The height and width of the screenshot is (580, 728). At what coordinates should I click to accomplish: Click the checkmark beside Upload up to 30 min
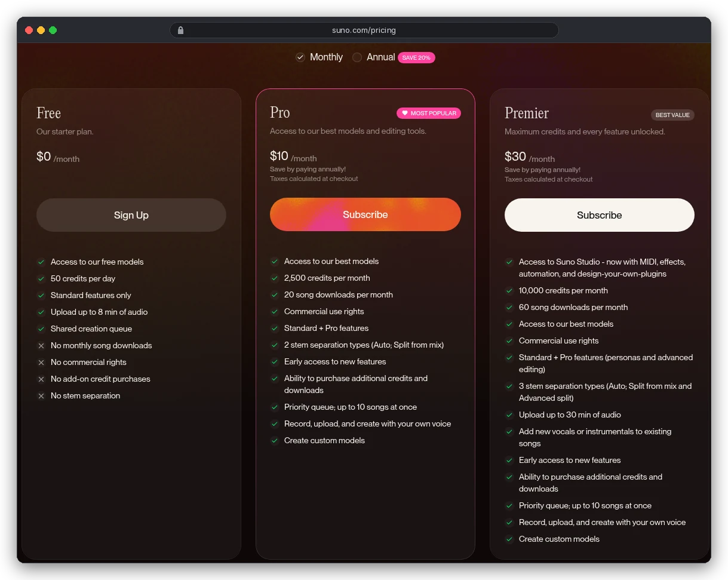pos(509,415)
